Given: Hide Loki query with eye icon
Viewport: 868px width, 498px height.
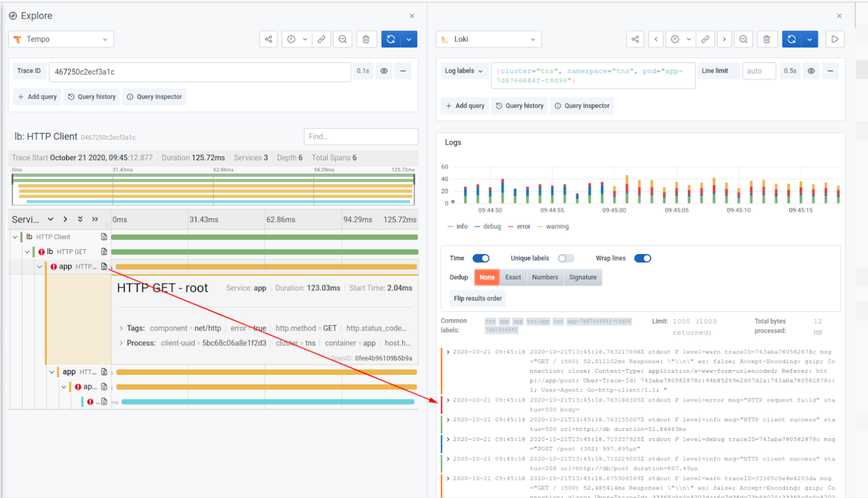Looking at the screenshot, I should pyautogui.click(x=811, y=71).
